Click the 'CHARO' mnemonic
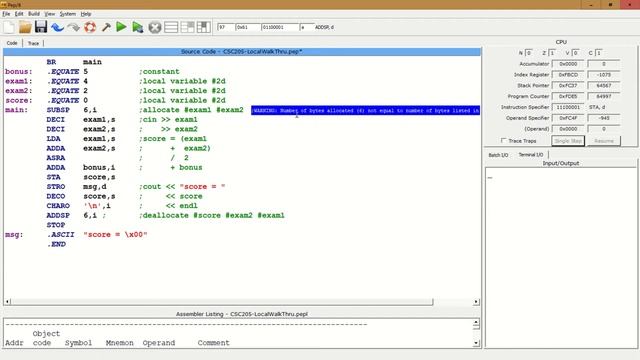The height and width of the screenshot is (360, 640). point(58,206)
